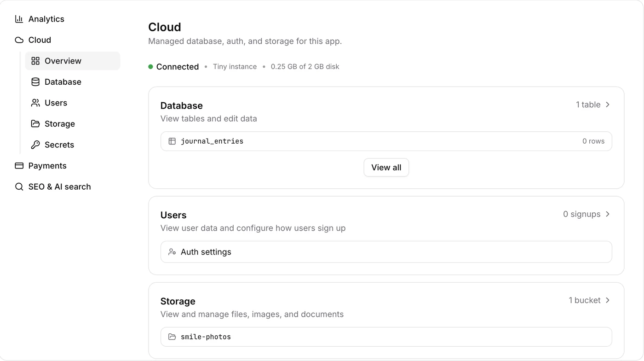Click the Cloud page title

pos(165,27)
